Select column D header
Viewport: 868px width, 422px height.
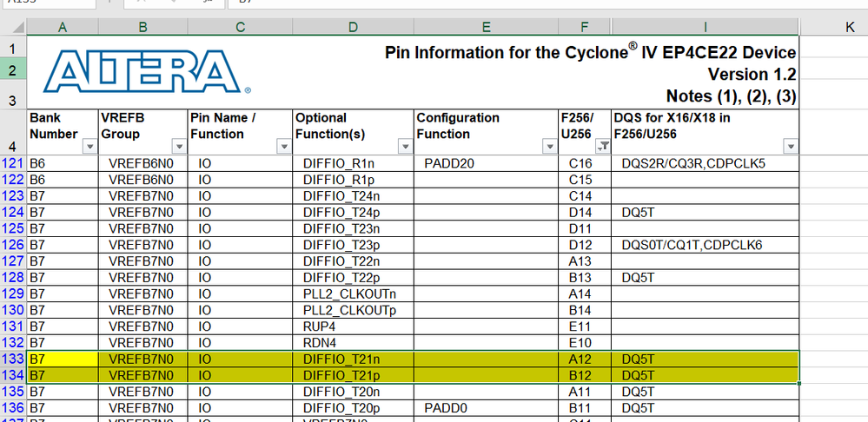click(x=353, y=27)
